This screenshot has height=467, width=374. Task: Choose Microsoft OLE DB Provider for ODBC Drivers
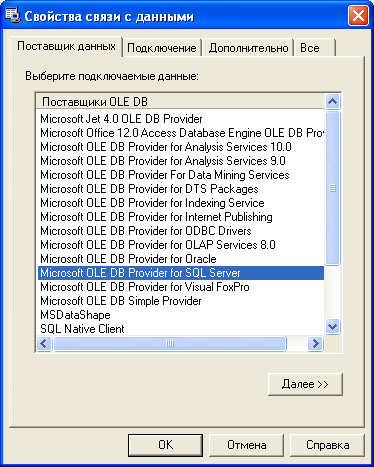(146, 231)
